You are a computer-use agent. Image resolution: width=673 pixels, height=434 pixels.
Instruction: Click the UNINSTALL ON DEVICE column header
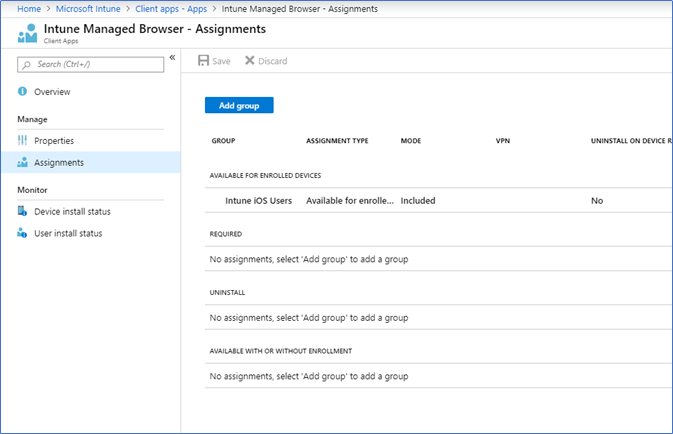[631, 141]
